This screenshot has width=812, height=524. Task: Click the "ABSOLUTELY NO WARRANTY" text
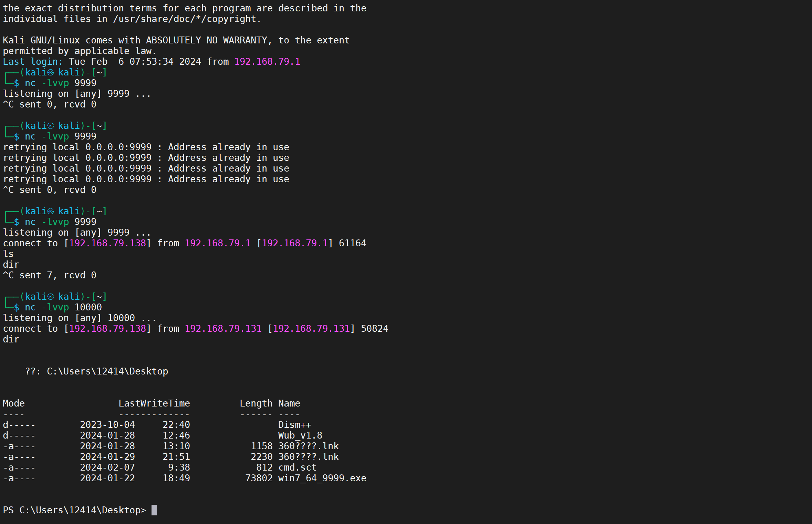pos(206,40)
